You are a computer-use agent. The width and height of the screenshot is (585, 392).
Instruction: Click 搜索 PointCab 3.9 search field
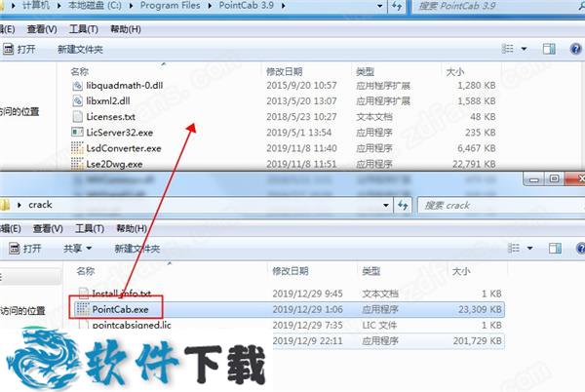[x=497, y=6]
